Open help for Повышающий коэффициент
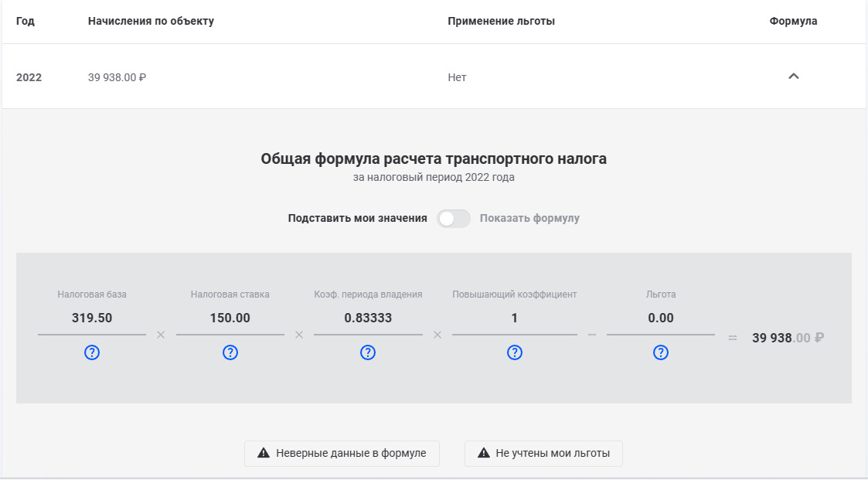The height and width of the screenshot is (480, 868). point(515,352)
